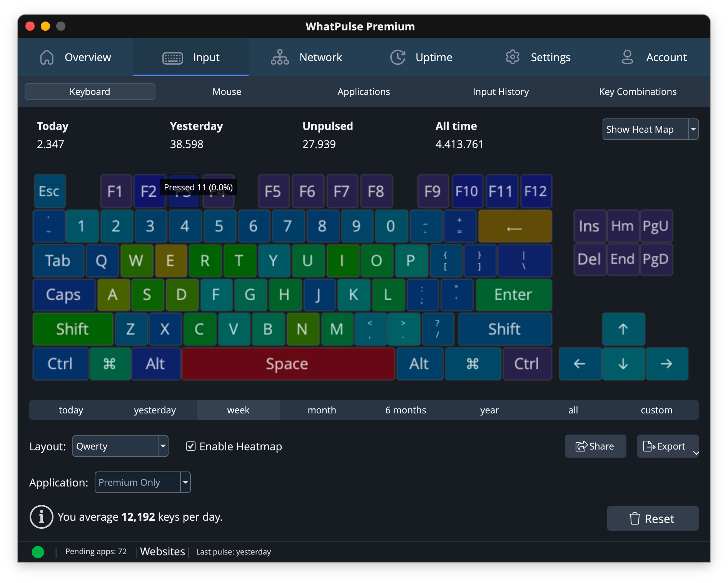
Task: Switch to the Mouse tab
Action: (x=227, y=92)
